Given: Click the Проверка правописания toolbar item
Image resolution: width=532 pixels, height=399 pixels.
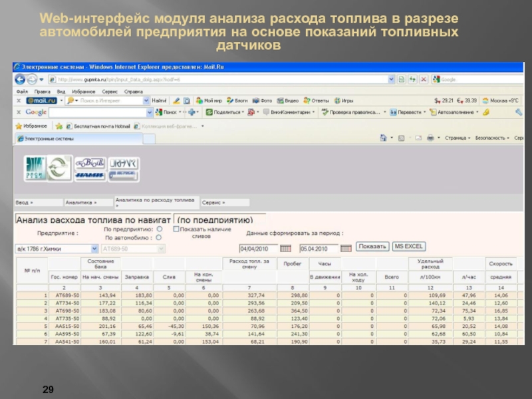Looking at the screenshot, I should pos(351,112).
